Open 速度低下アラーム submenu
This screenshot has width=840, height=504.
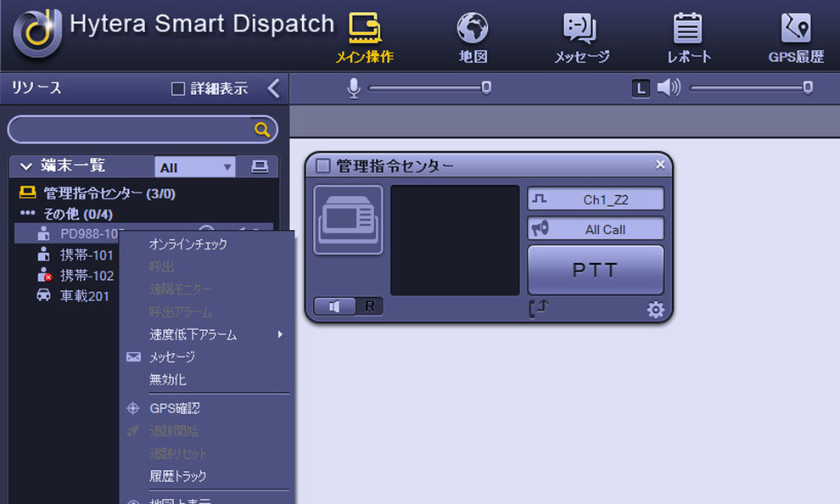click(x=206, y=335)
